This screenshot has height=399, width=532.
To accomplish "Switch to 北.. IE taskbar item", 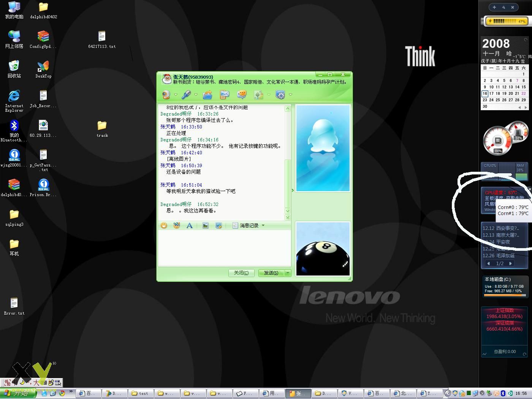I will pos(404,393).
